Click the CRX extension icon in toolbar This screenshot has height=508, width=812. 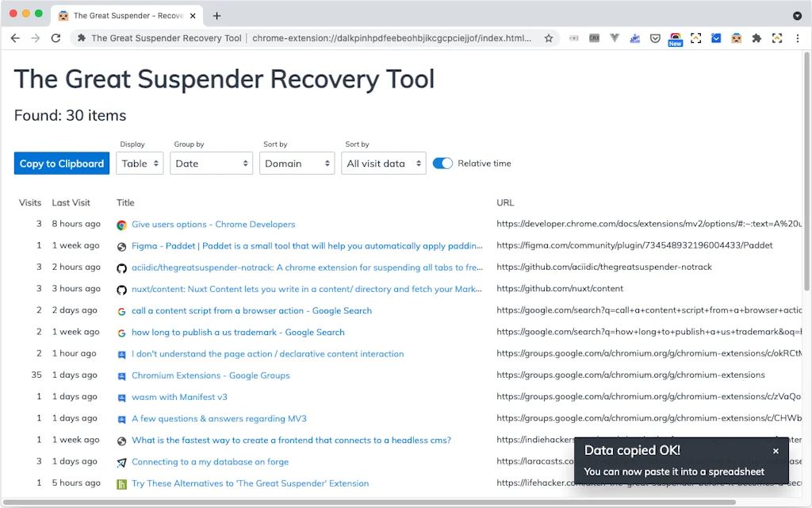click(594, 38)
